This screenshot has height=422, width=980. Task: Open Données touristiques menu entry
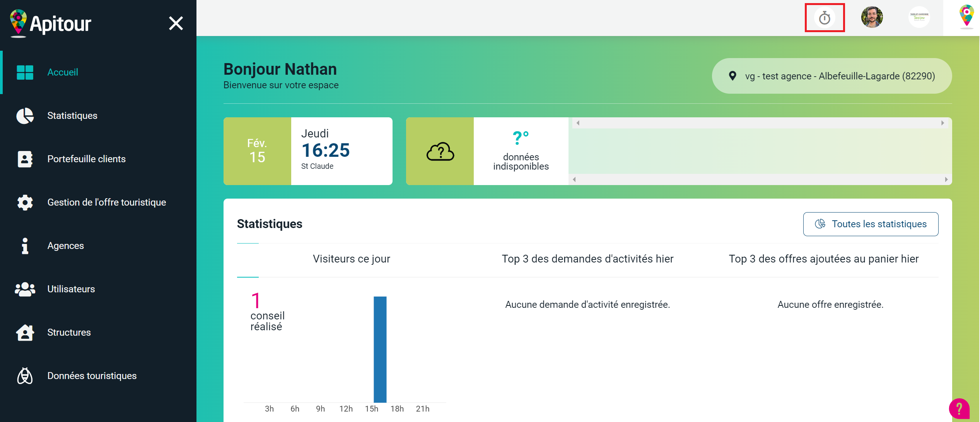pyautogui.click(x=92, y=376)
